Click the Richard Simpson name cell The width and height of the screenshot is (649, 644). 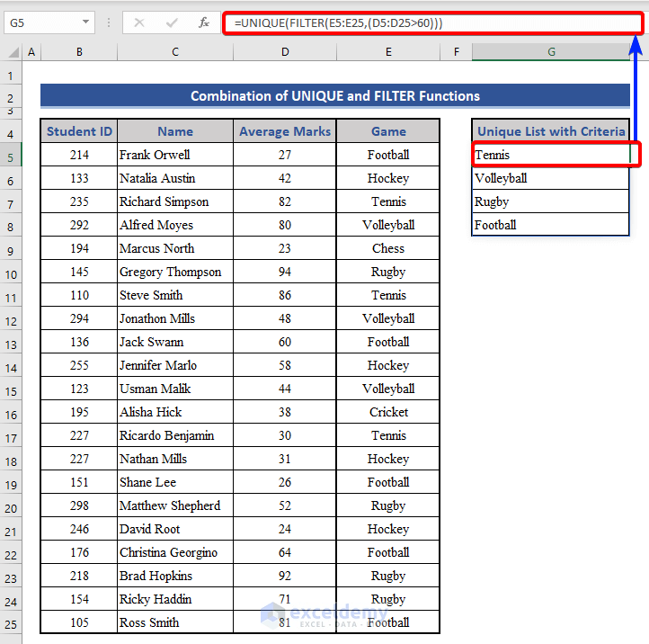175,201
